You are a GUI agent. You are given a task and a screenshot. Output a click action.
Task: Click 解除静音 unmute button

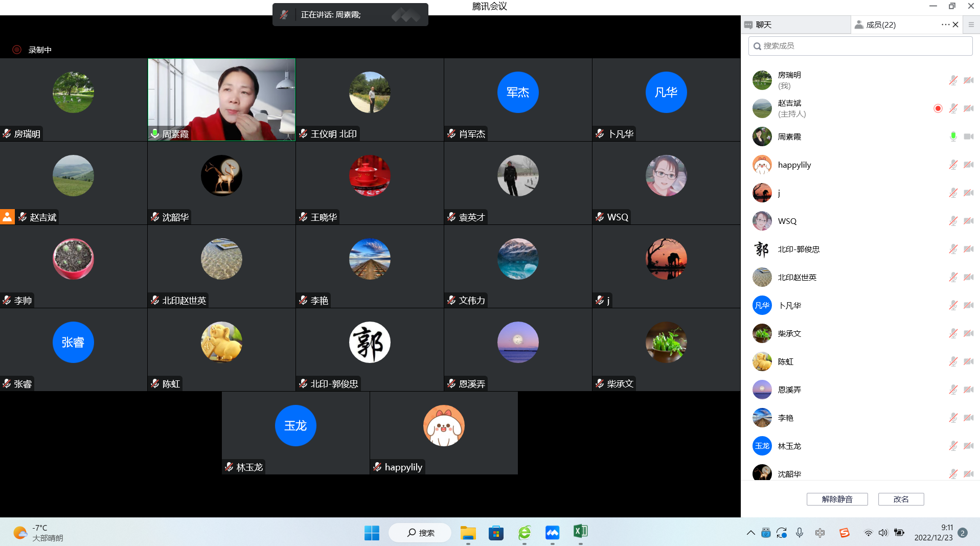837,499
